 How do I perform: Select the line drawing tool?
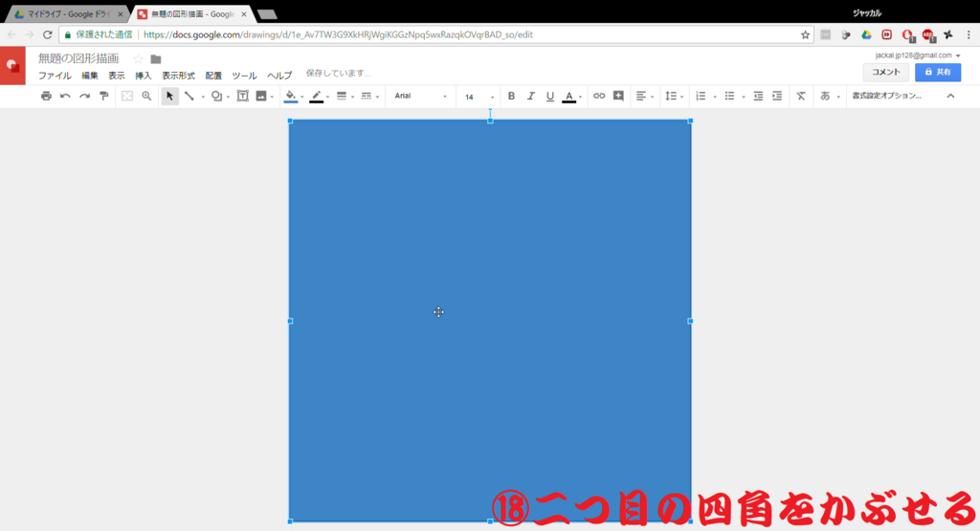click(189, 97)
